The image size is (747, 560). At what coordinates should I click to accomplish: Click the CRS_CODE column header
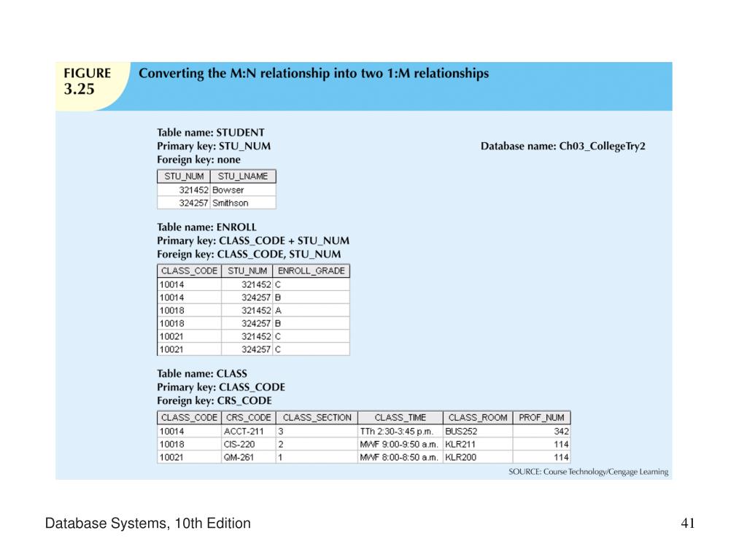tap(248, 418)
